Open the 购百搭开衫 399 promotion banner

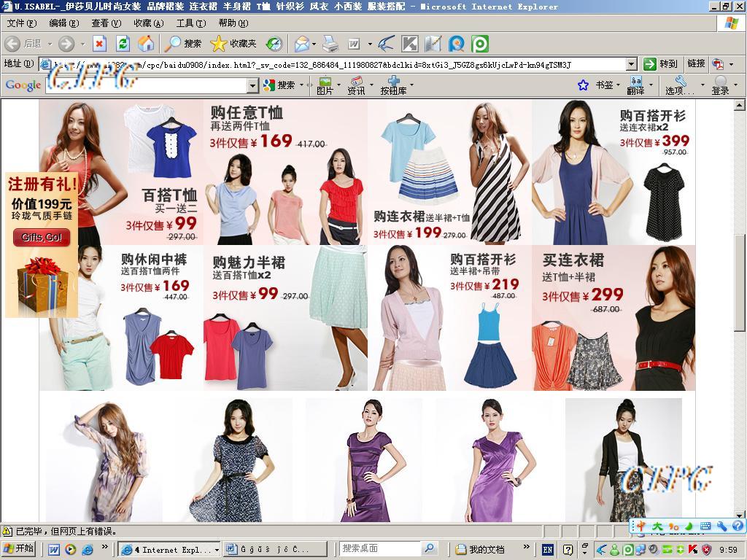click(x=614, y=172)
